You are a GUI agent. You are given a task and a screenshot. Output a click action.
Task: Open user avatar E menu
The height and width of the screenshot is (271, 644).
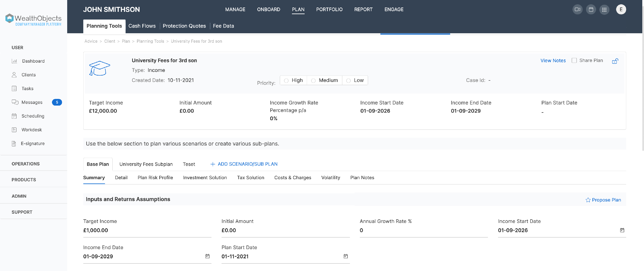(621, 9)
